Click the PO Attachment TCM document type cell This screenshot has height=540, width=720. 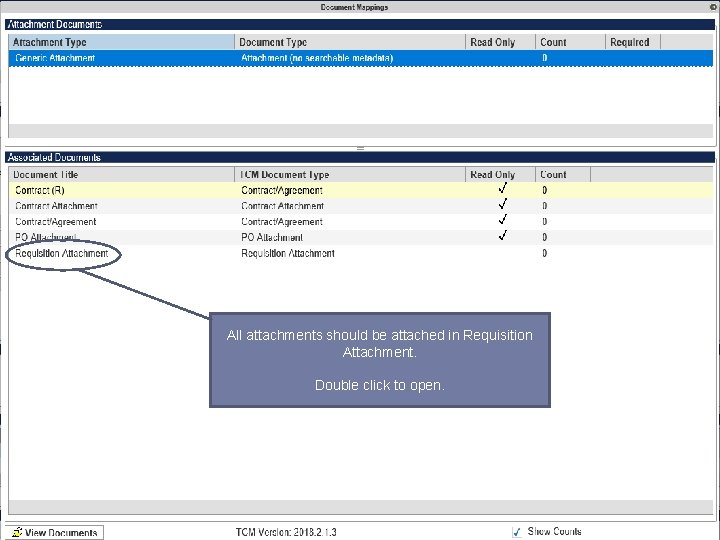[272, 237]
